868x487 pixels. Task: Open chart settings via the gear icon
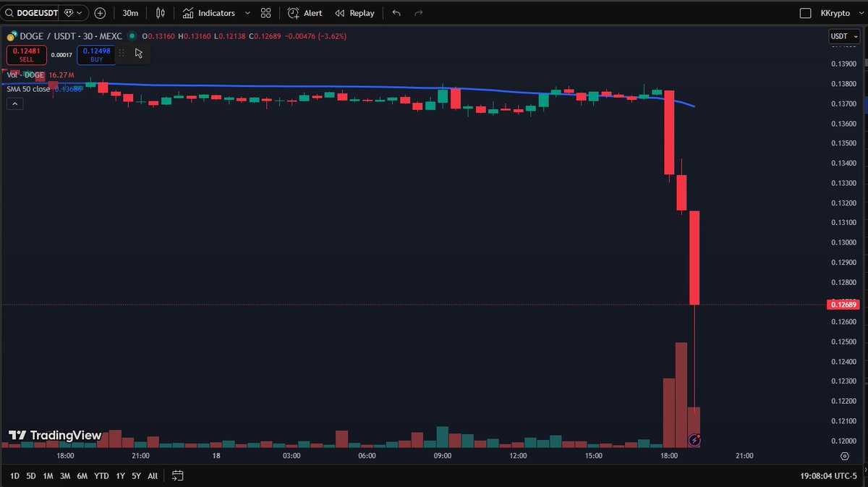tap(845, 456)
